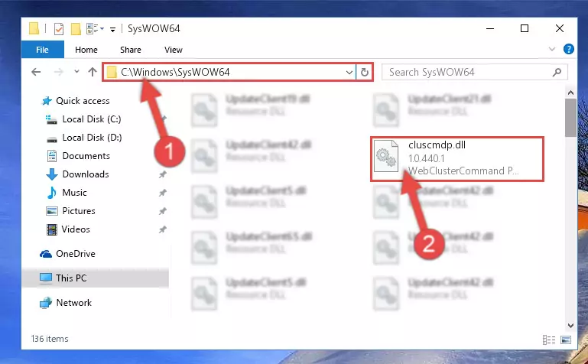Click the pin icon beside Music
Screen dimensions: 588x364
click(162, 193)
